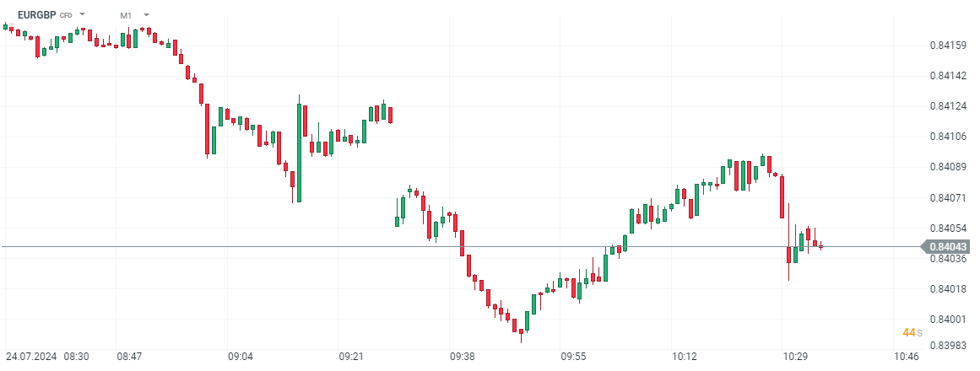Click the 10:46 time axis label
The image size is (980, 371).
[907, 358]
